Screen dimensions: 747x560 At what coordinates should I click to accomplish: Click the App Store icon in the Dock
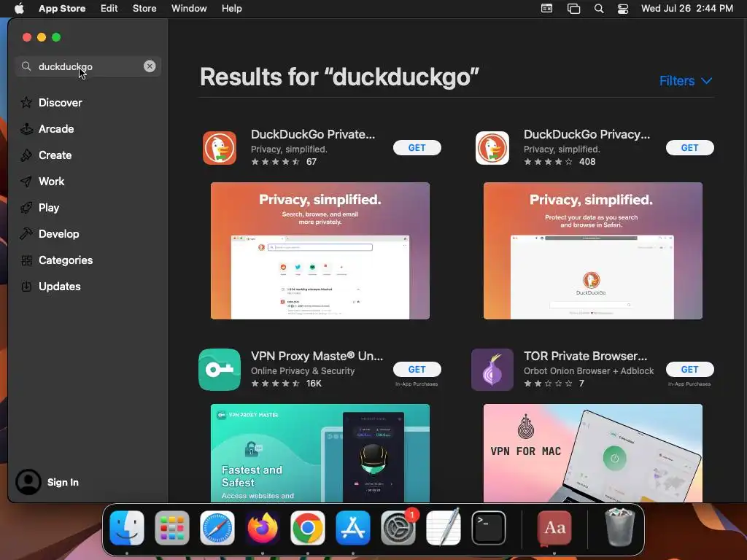[x=353, y=528]
